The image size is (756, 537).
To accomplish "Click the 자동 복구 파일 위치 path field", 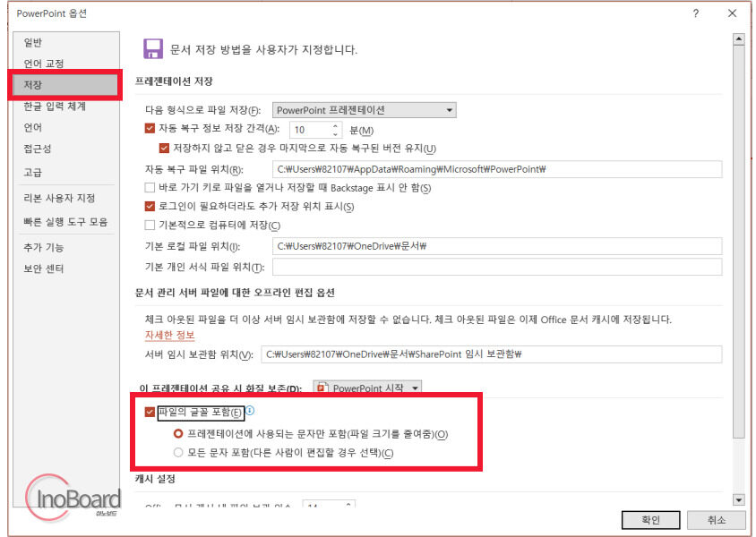I will click(x=497, y=169).
